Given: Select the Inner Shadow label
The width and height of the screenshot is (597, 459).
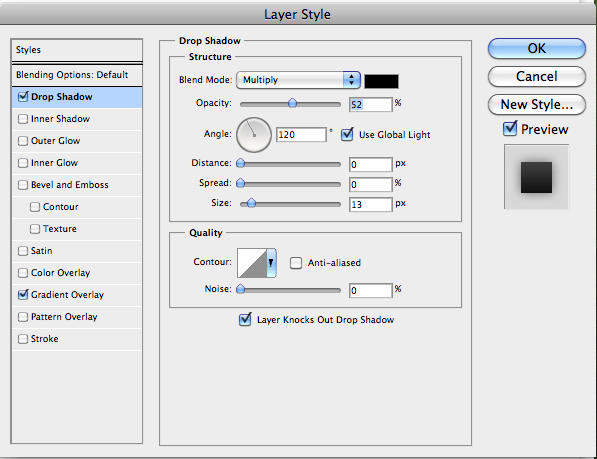Looking at the screenshot, I should click(60, 119).
